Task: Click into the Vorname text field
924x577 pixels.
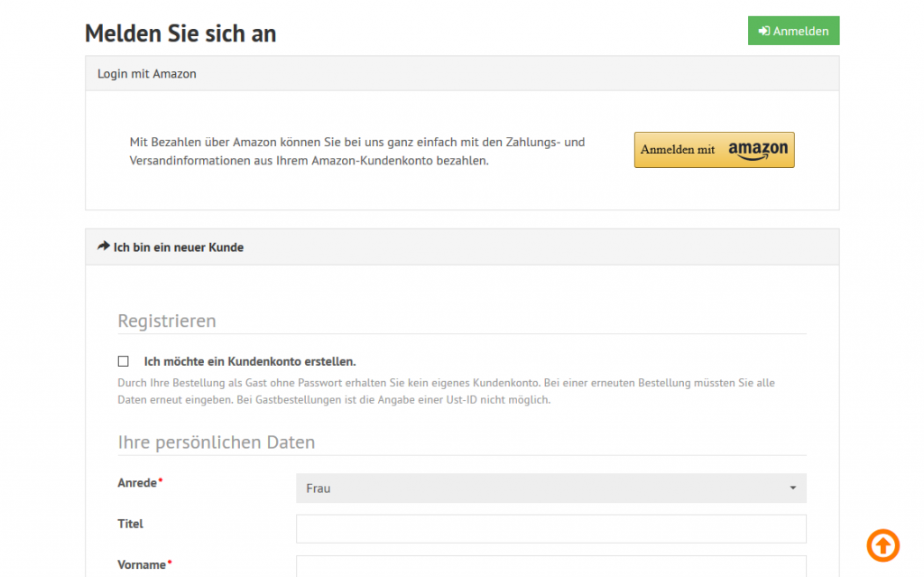Action: tap(550, 567)
